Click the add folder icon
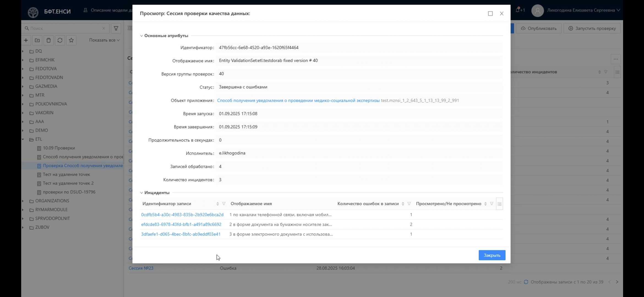The height and width of the screenshot is (297, 644). pyautogui.click(x=37, y=40)
